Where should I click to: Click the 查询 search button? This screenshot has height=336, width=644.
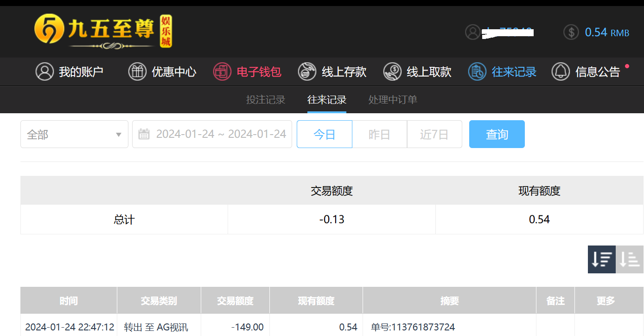497,135
